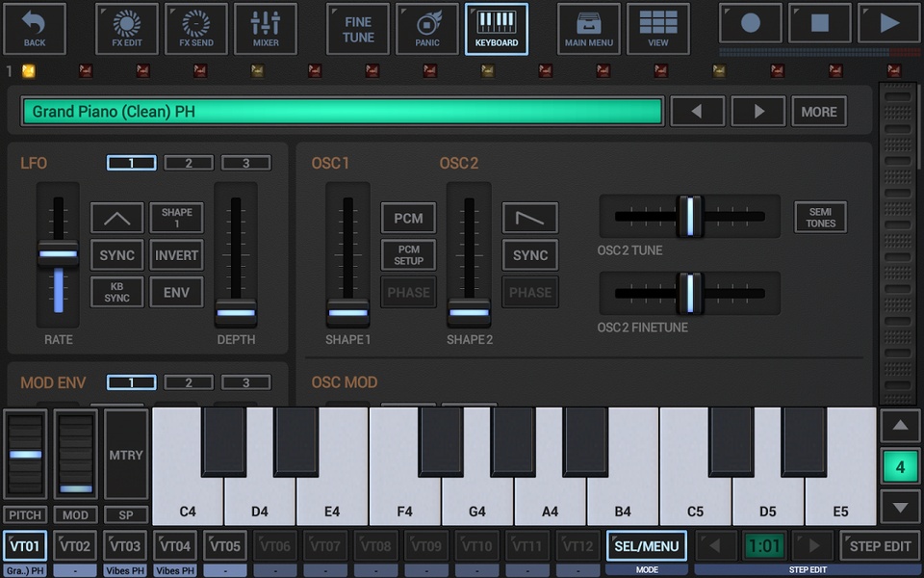Open the Main Menu
The width and height of the screenshot is (924, 578).
pos(589,29)
